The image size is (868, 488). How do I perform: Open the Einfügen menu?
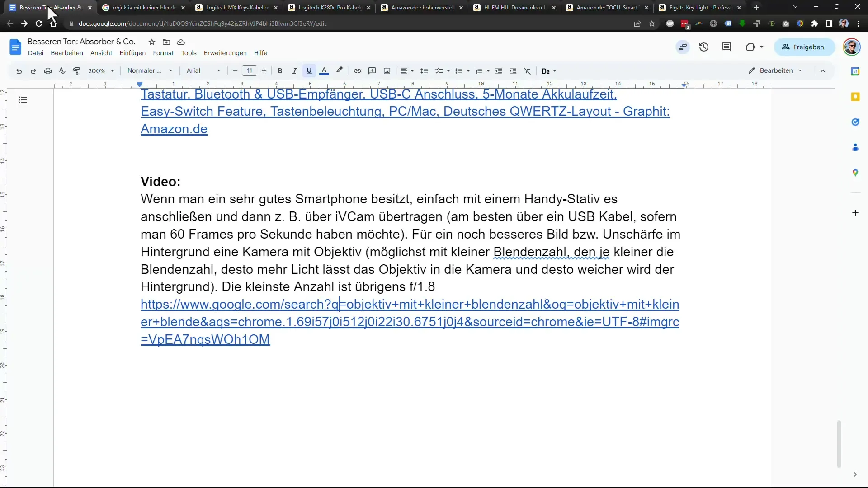coord(132,53)
